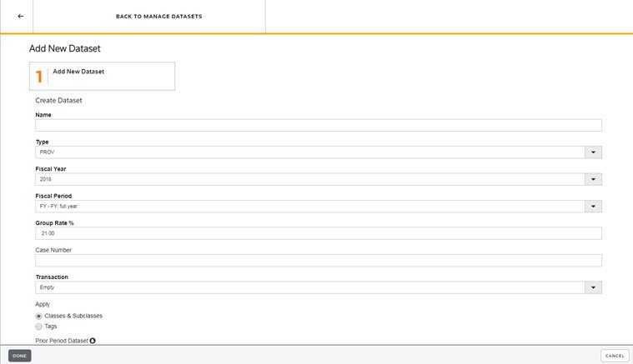Click into the Name text field
This screenshot has height=364, width=633.
click(318, 126)
